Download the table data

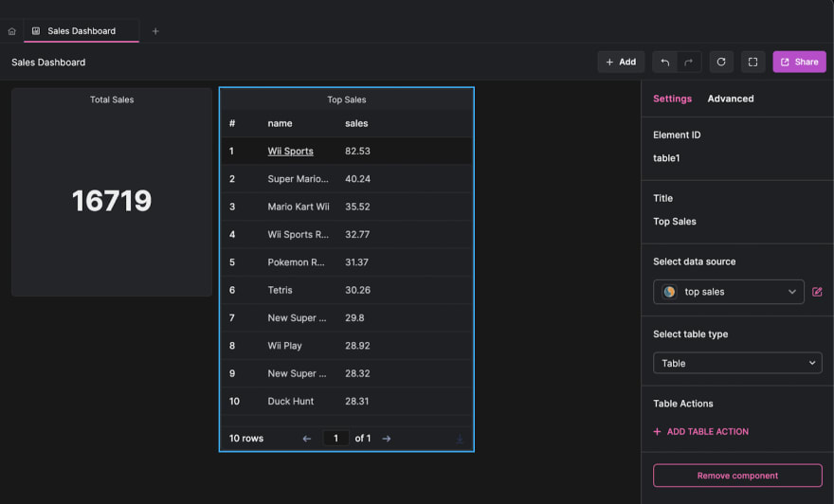coord(460,439)
